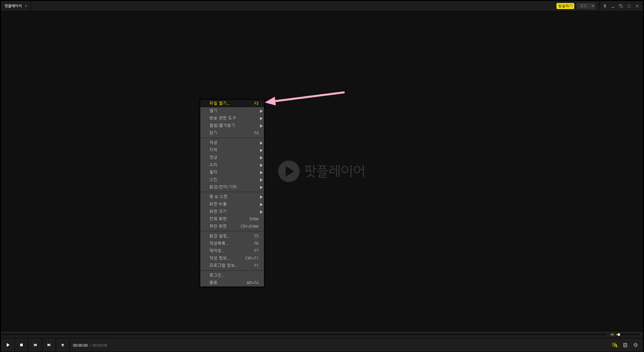Open the 팟플레이어 title menu dropdown

(x=16, y=6)
